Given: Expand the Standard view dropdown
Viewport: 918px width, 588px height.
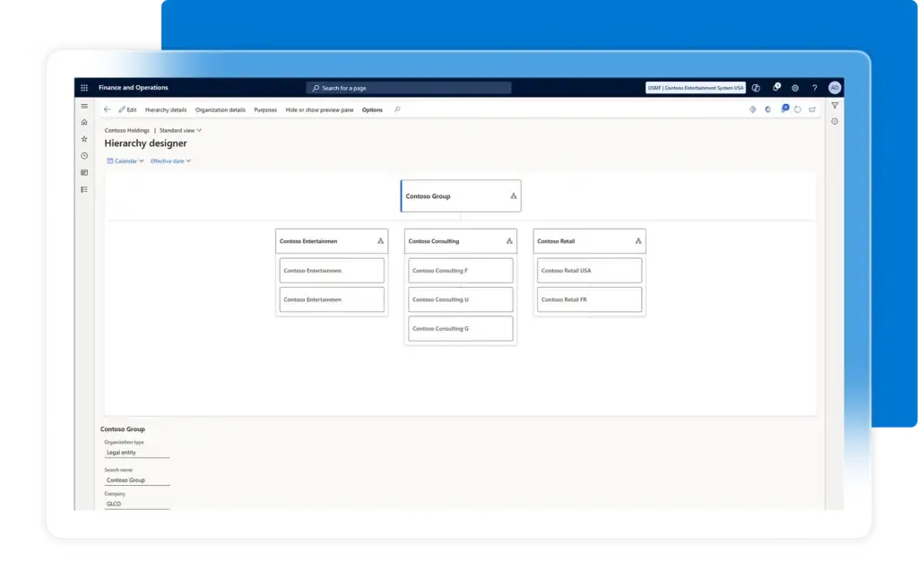Looking at the screenshot, I should click(x=180, y=131).
